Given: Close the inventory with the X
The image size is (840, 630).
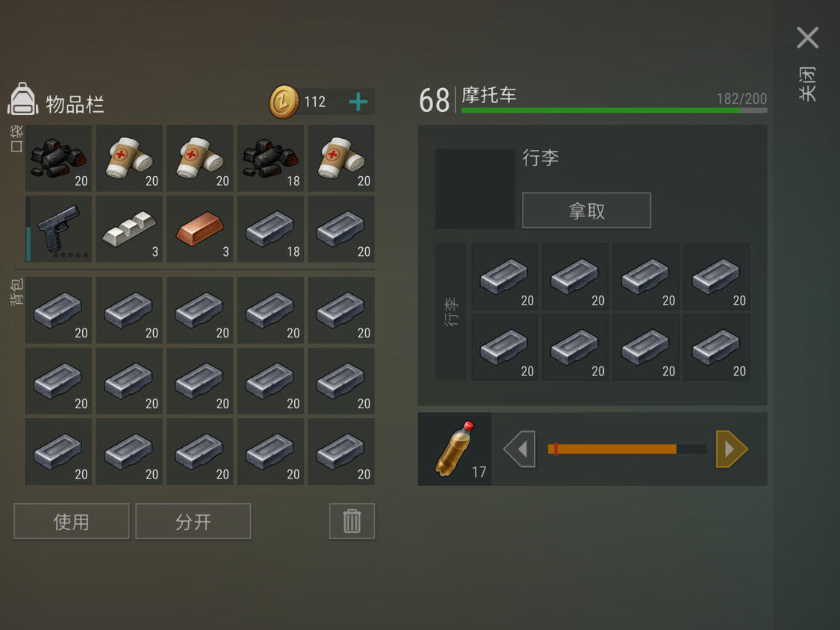Looking at the screenshot, I should (x=807, y=37).
